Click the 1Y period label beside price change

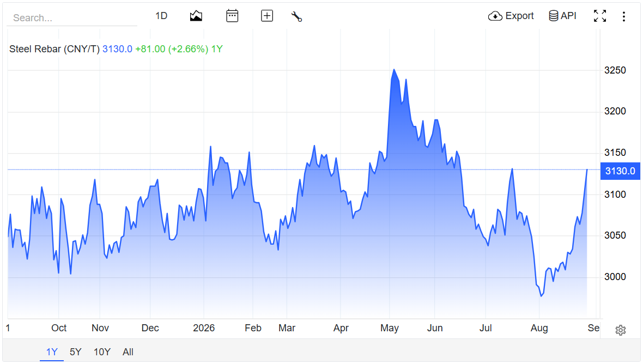(217, 49)
